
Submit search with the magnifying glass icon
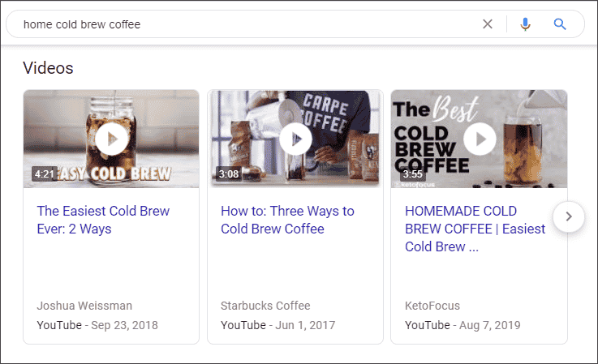(560, 24)
